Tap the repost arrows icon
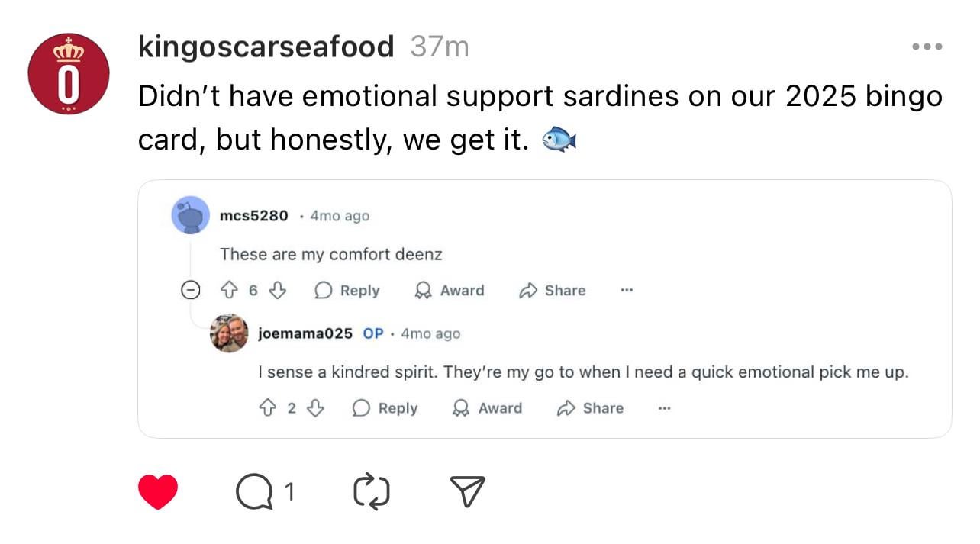 tap(372, 492)
